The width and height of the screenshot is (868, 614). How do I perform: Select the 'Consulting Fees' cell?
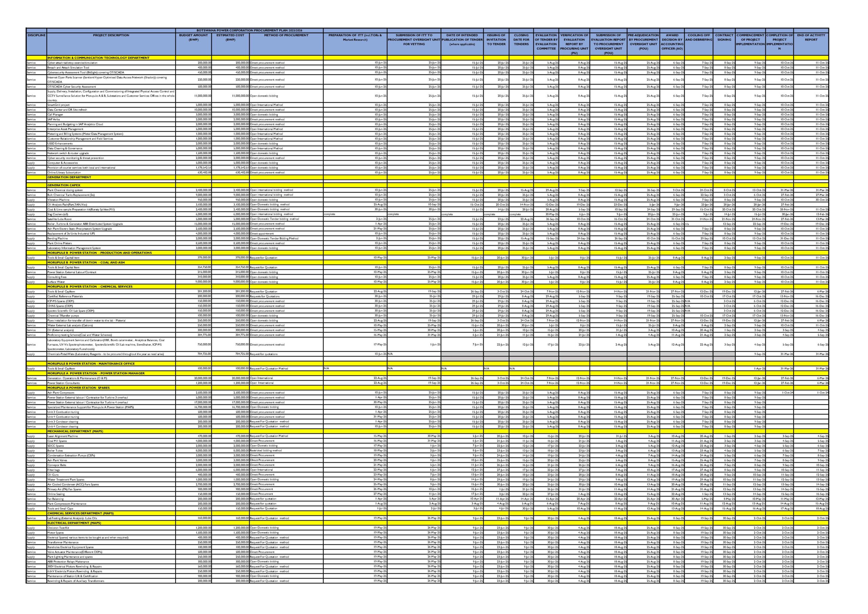(111, 277)
